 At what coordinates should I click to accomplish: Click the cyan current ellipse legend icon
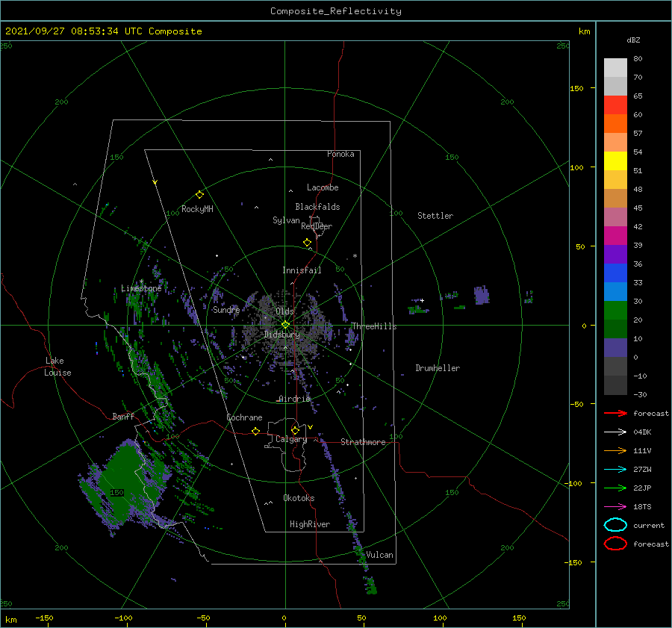(x=615, y=525)
